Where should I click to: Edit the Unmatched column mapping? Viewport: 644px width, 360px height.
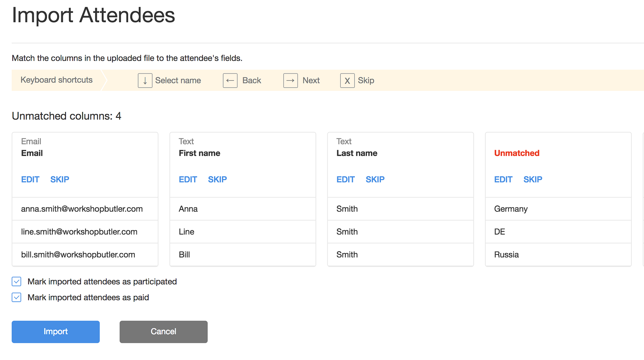click(x=503, y=179)
